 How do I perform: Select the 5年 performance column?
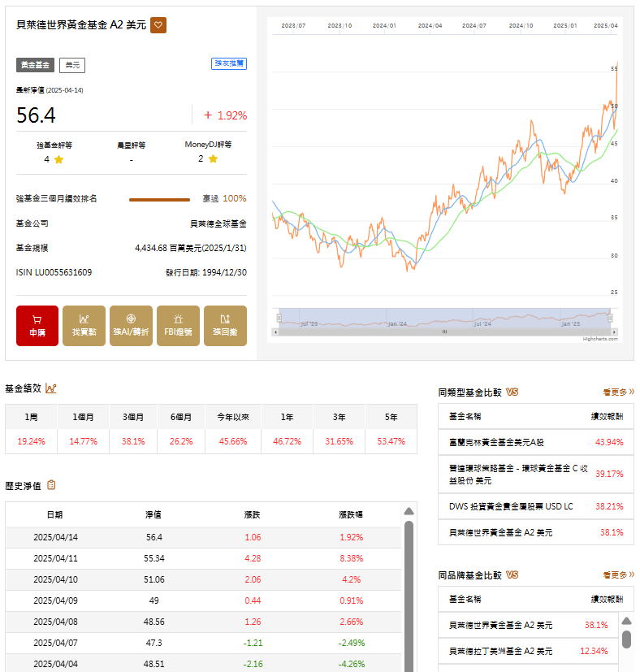pyautogui.click(x=391, y=417)
